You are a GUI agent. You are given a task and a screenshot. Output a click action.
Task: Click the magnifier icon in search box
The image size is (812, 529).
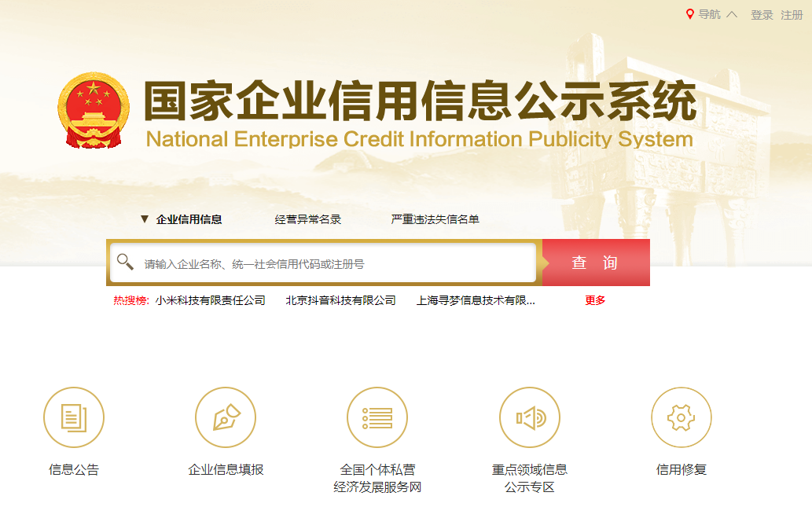(125, 262)
